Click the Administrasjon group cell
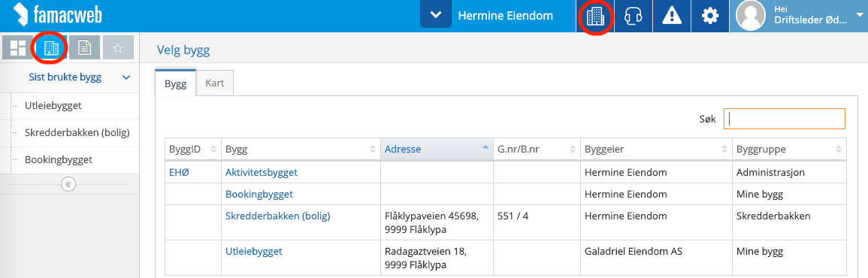Screen dimensions: 868x278 (789, 172)
